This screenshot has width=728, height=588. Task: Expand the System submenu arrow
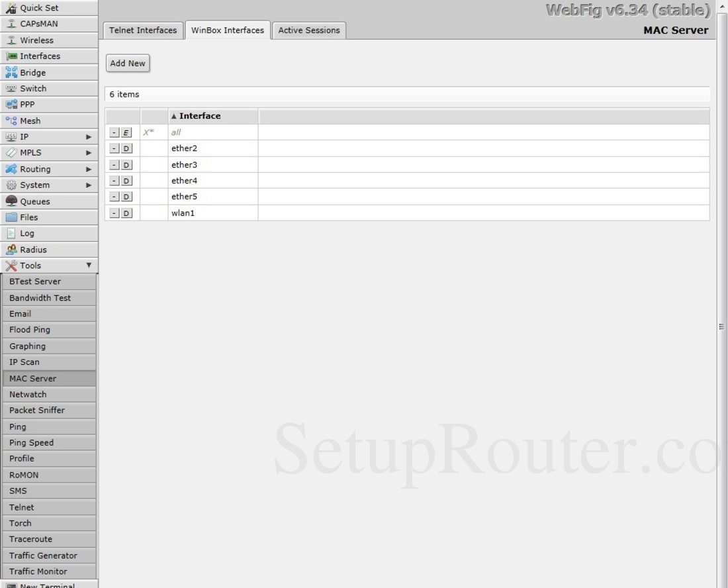coord(89,185)
